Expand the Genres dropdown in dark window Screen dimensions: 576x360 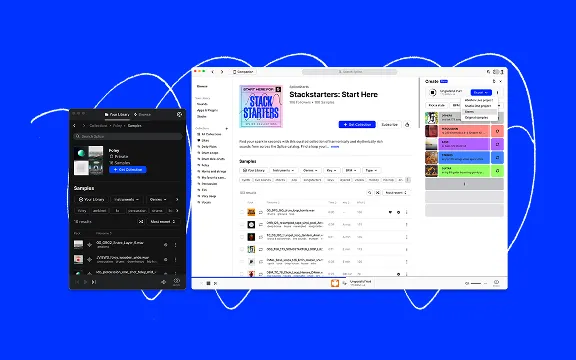coord(158,199)
